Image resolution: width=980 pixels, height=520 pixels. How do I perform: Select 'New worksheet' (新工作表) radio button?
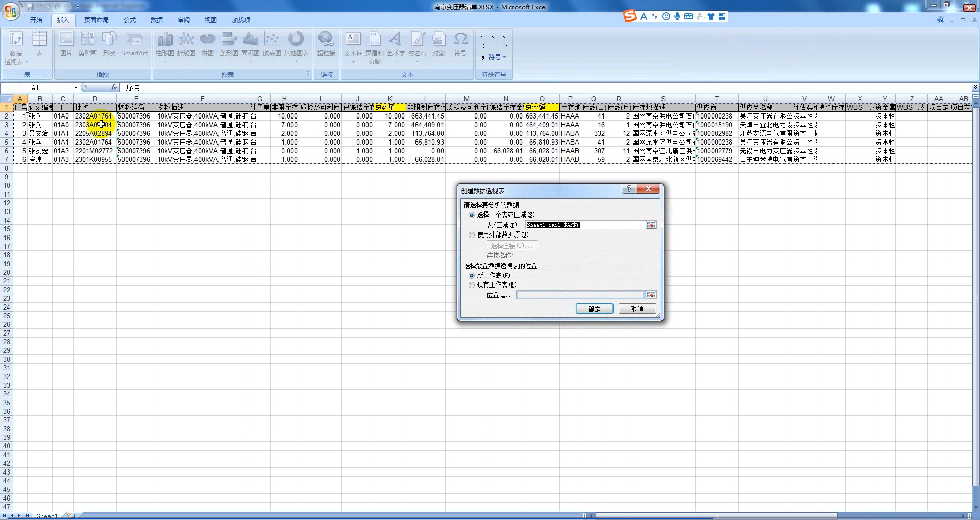[x=472, y=276]
